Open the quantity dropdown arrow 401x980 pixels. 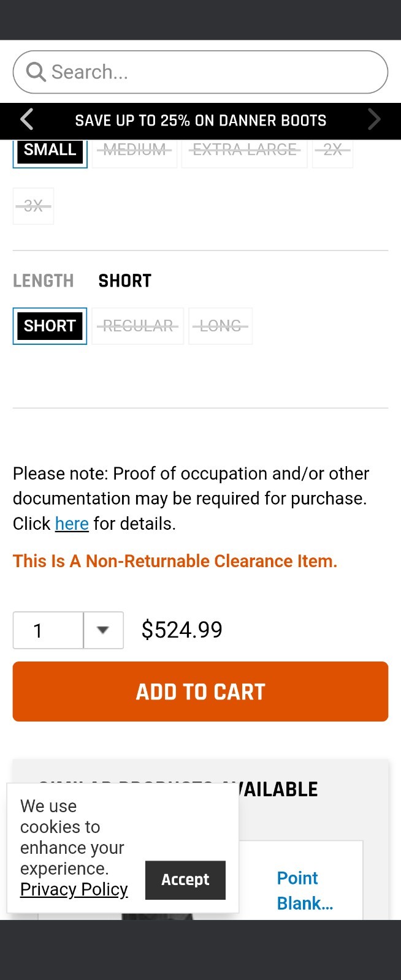103,630
